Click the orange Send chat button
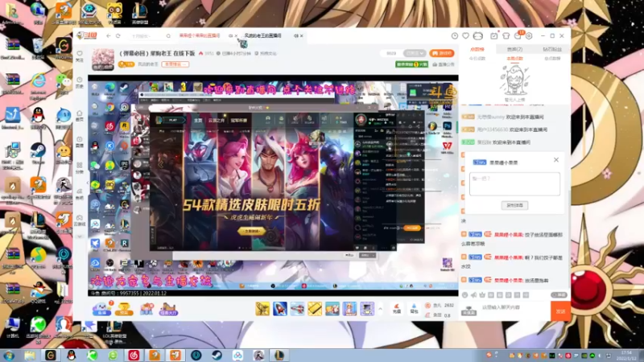Image resolution: width=644 pixels, height=362 pixels. point(560,311)
